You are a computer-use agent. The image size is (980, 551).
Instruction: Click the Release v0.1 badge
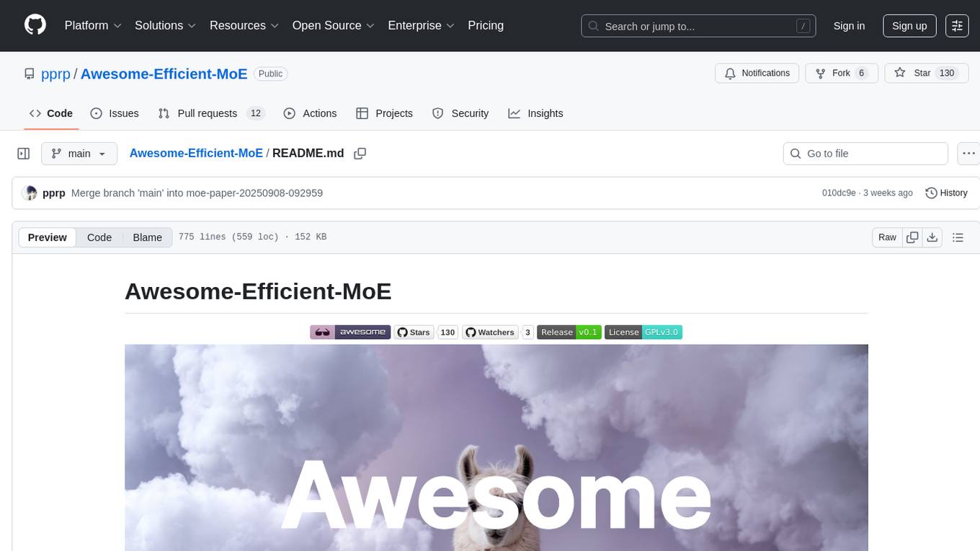tap(569, 332)
